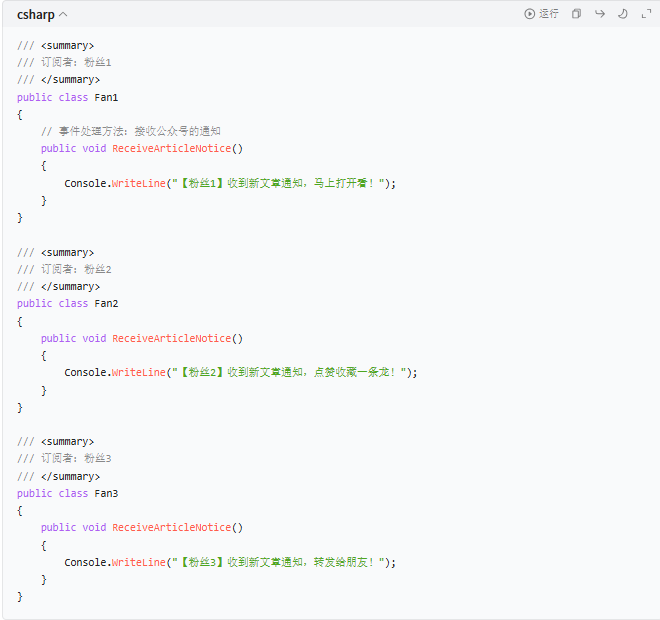
Task: Click the arrow icon beside the copy icon
Action: [x=600, y=14]
